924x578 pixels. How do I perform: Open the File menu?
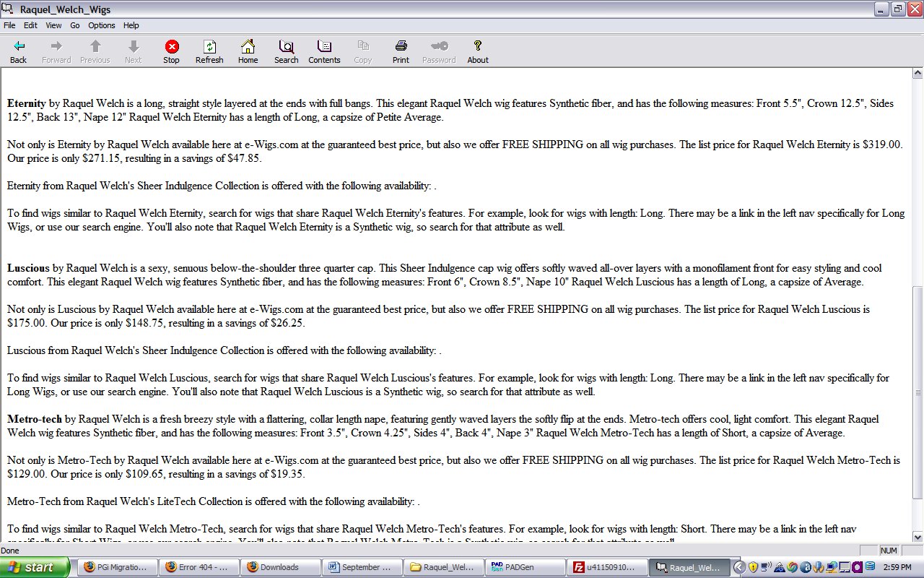[x=9, y=25]
